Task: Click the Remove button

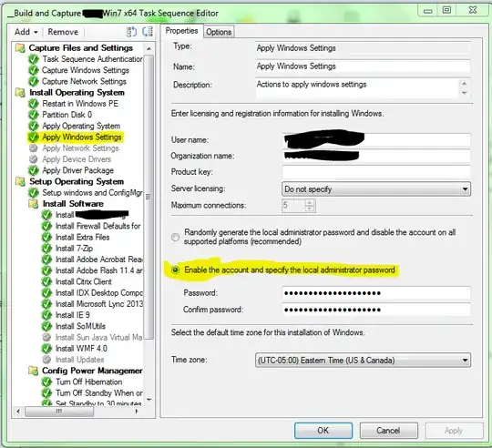Action: tap(63, 32)
